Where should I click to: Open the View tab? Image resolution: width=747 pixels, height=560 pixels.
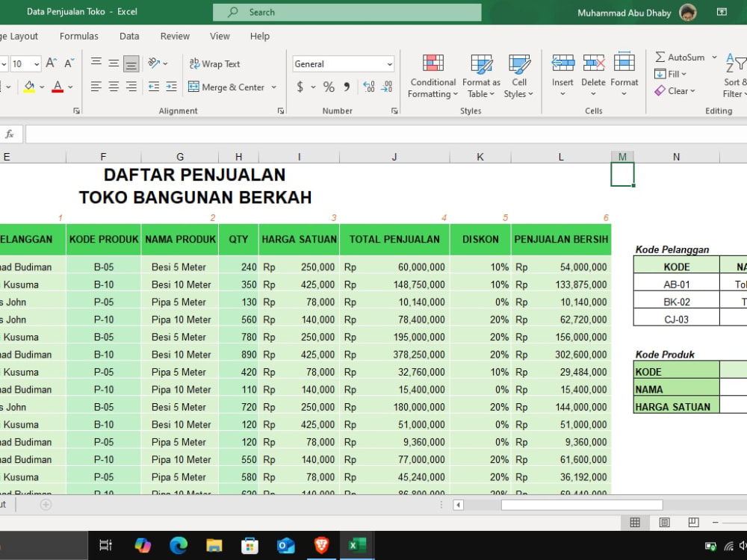click(x=220, y=36)
